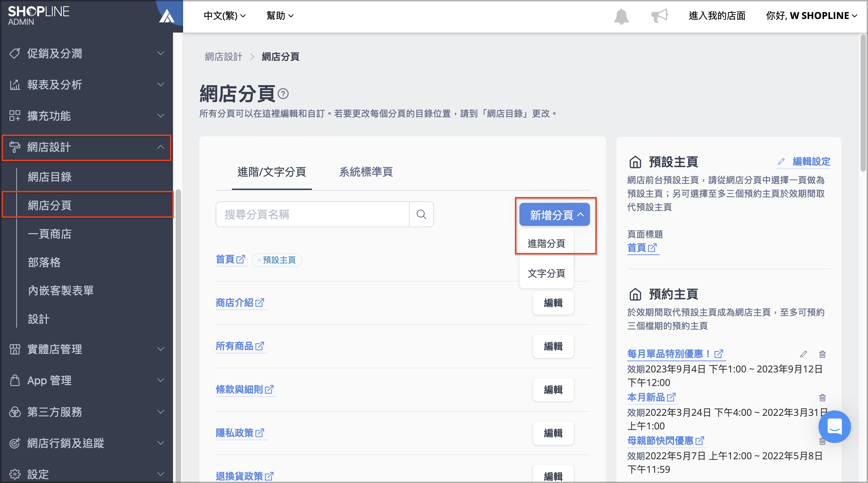Collapse the 新增分頁 dropdown button

click(x=555, y=215)
